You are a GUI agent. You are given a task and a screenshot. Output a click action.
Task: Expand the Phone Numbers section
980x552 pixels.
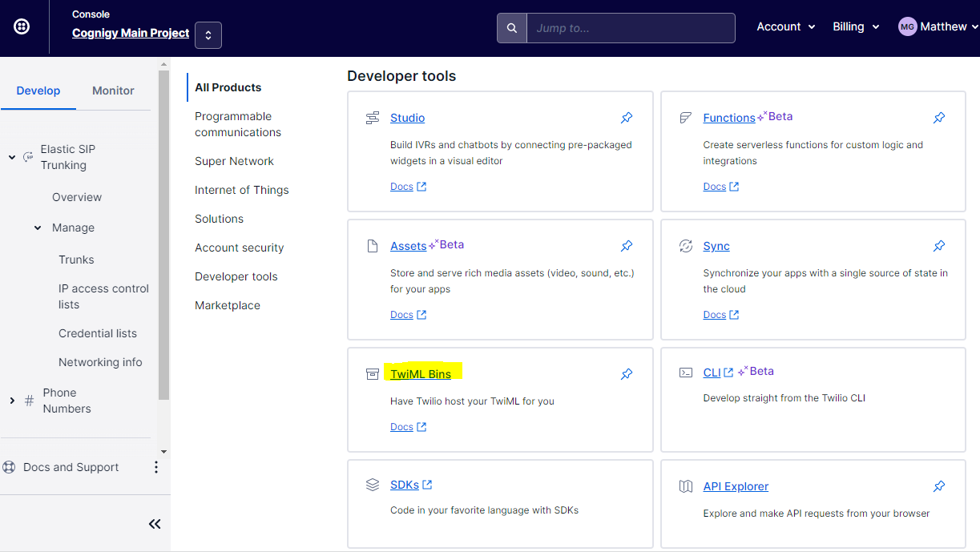[12, 401]
